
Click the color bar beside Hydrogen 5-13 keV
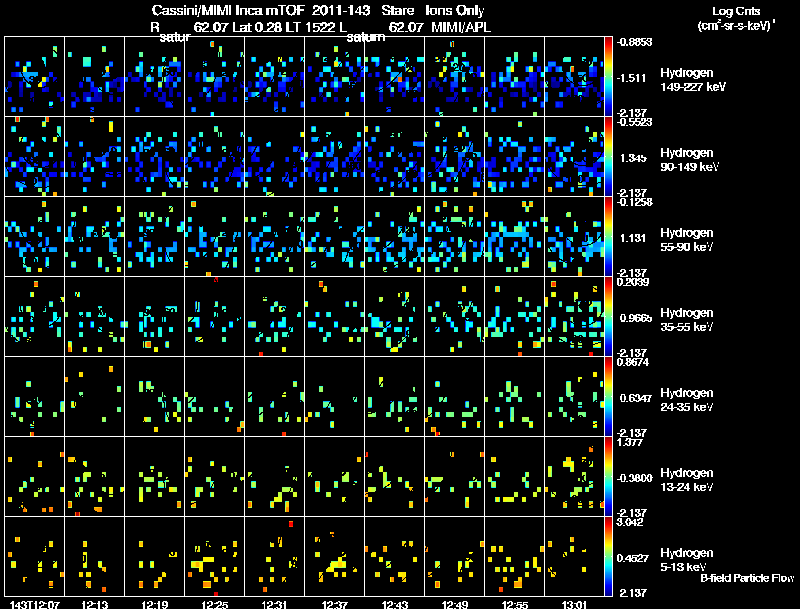[608, 556]
